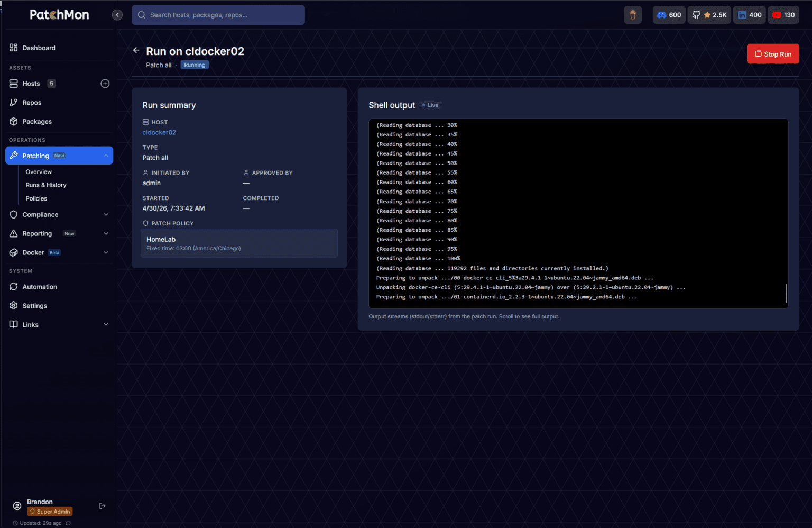This screenshot has width=812, height=528.
Task: Click the Running status badge
Action: click(195, 65)
